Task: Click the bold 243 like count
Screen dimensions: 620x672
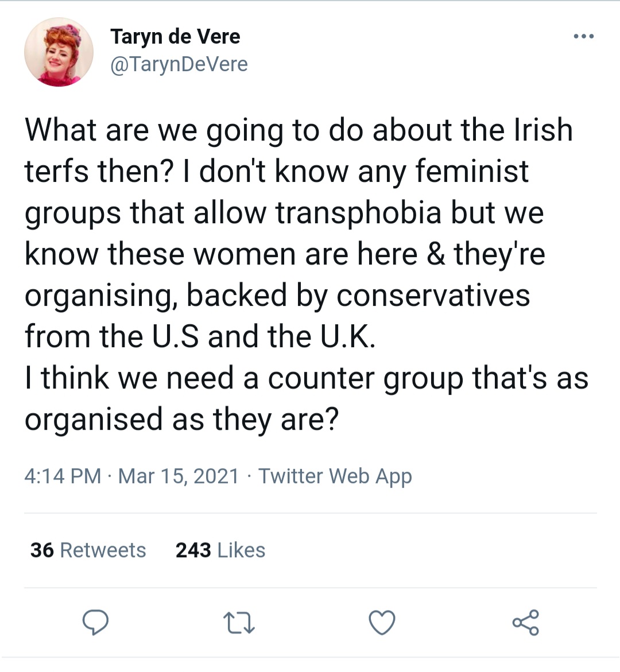Action: (193, 550)
